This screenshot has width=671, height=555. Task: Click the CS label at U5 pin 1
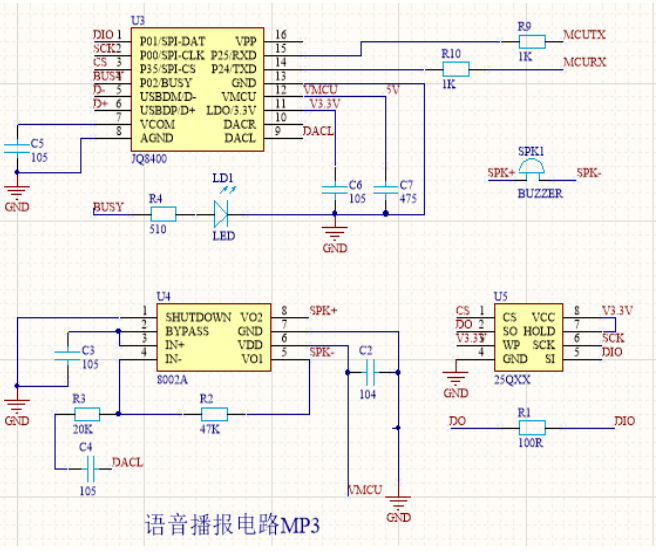tap(463, 311)
